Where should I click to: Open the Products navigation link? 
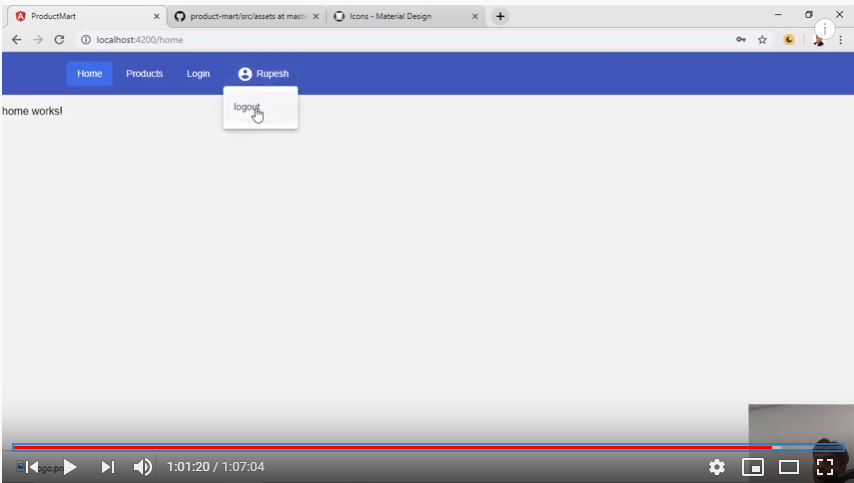tap(144, 73)
